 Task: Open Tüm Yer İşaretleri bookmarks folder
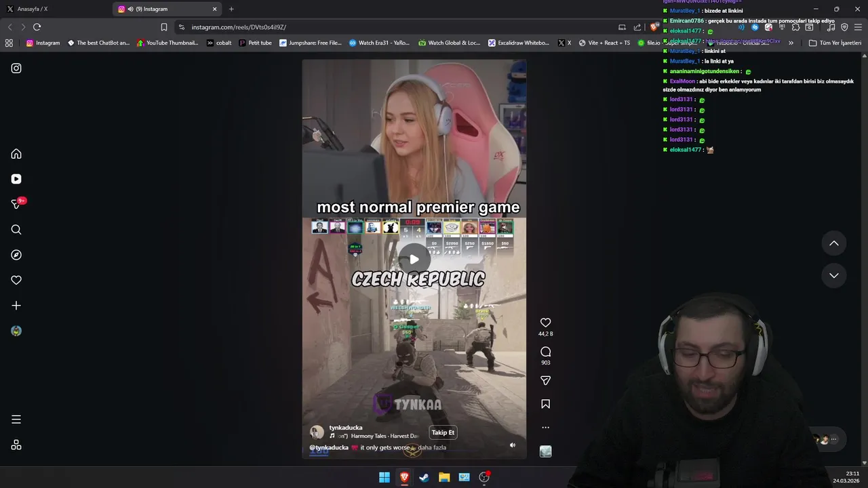pos(835,43)
